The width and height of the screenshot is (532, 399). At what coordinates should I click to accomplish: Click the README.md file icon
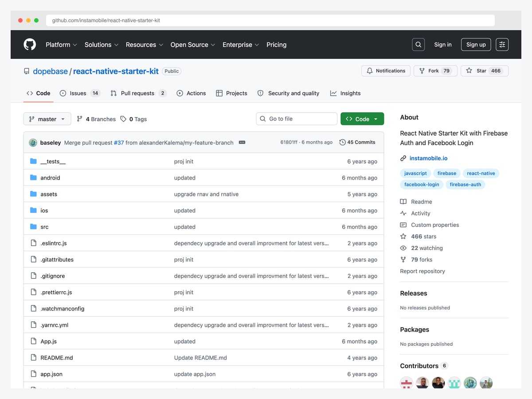(x=33, y=358)
